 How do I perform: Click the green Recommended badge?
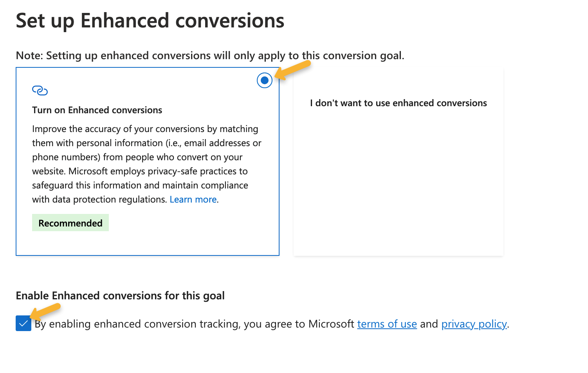pyautogui.click(x=70, y=223)
